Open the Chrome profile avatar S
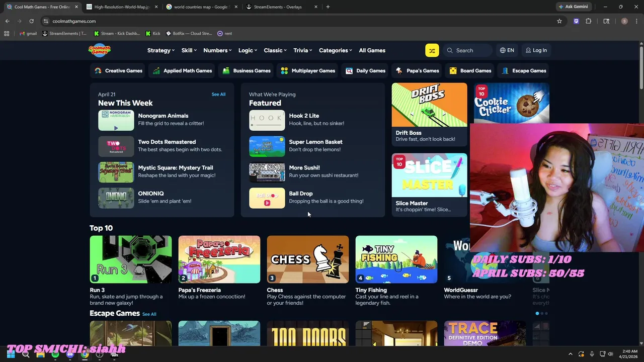Viewport: 644px width, 362px height. [624, 21]
